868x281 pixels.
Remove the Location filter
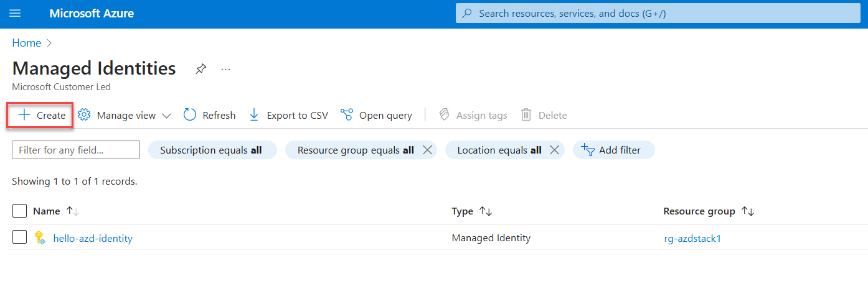[554, 150]
